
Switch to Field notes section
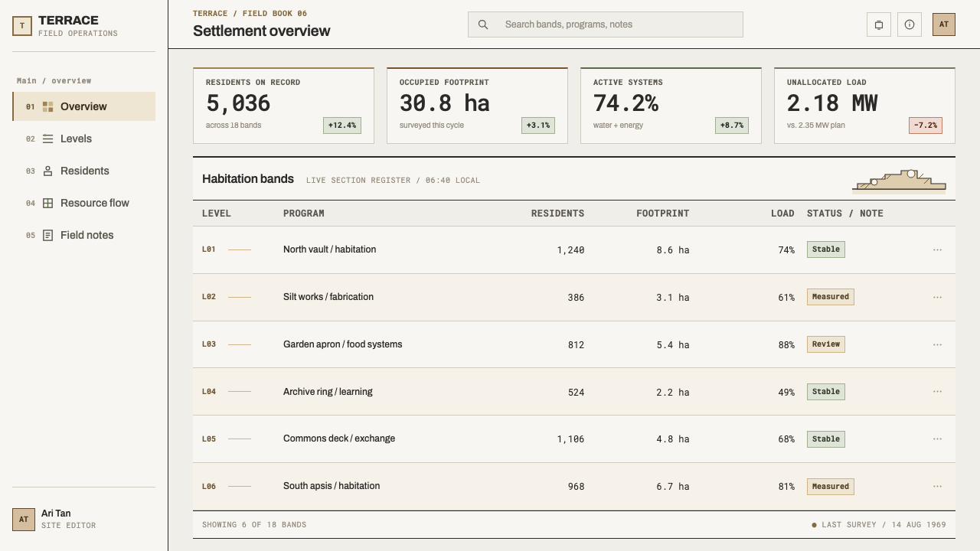(x=84, y=235)
